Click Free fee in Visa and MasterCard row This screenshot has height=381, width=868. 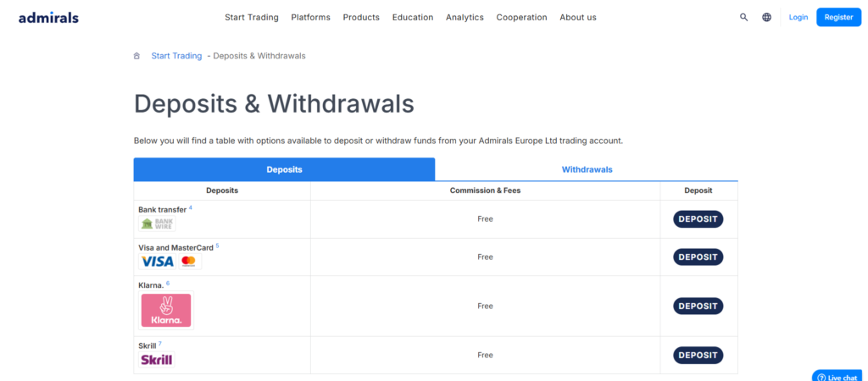485,257
